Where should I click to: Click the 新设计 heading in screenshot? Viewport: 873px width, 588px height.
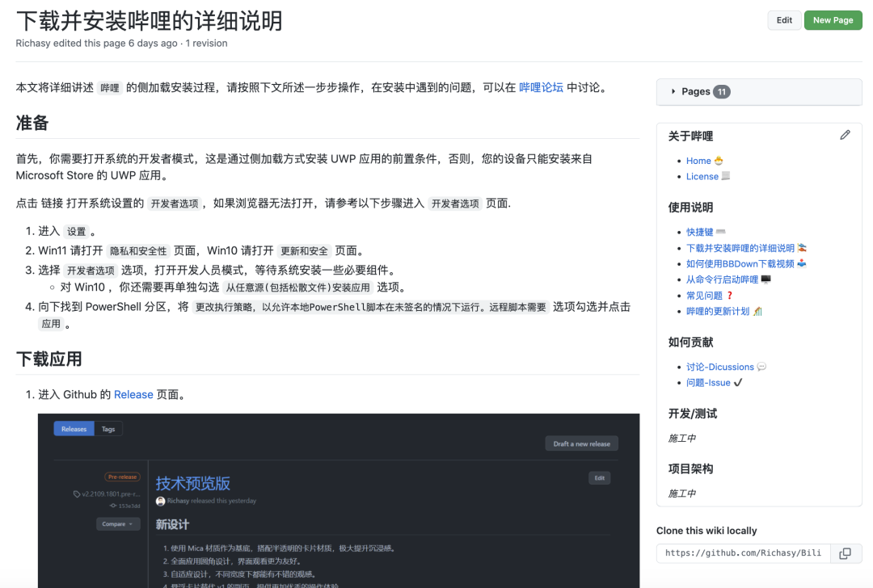click(173, 524)
